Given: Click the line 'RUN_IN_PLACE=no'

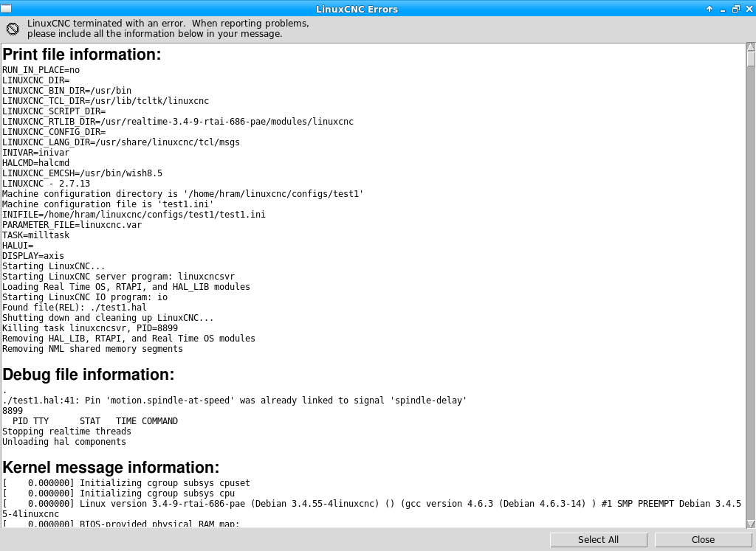Looking at the screenshot, I should tap(41, 70).
